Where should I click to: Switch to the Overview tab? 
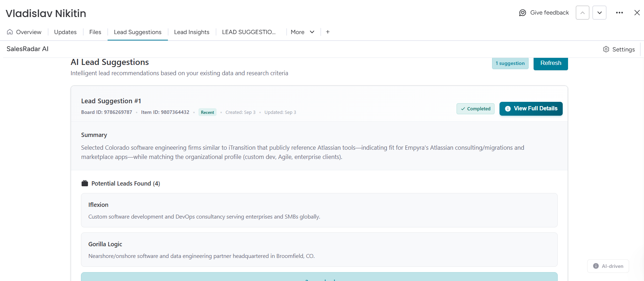click(x=24, y=32)
